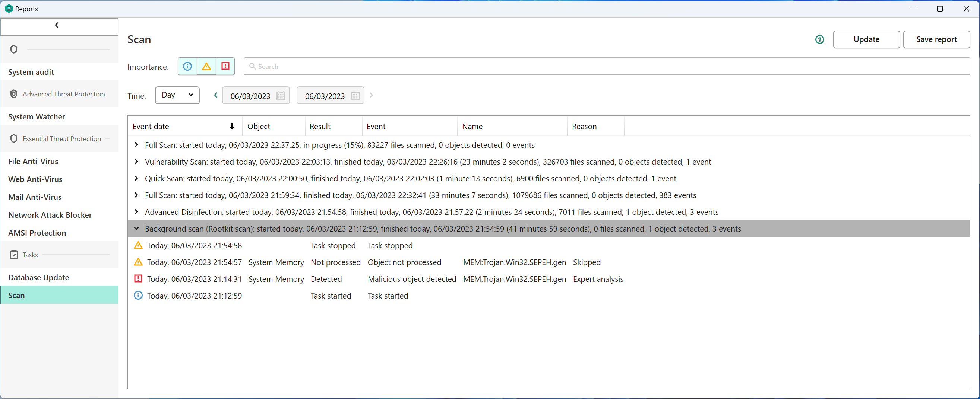980x399 pixels.
Task: Open the end date calendar picker icon
Action: (355, 96)
